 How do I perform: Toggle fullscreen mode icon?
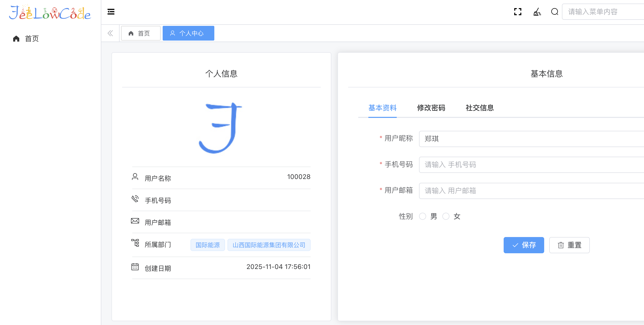518,12
